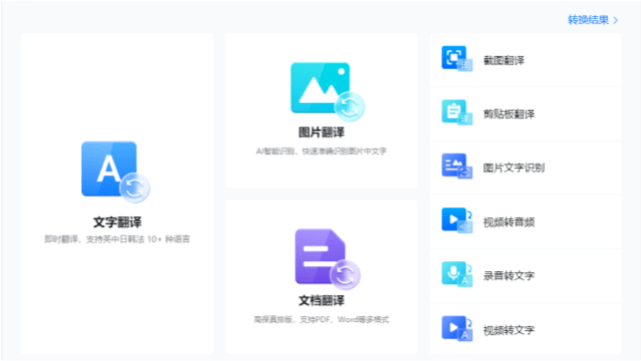The image size is (641, 361).
Task: Click the 图片翻译 title text
Action: (321, 132)
